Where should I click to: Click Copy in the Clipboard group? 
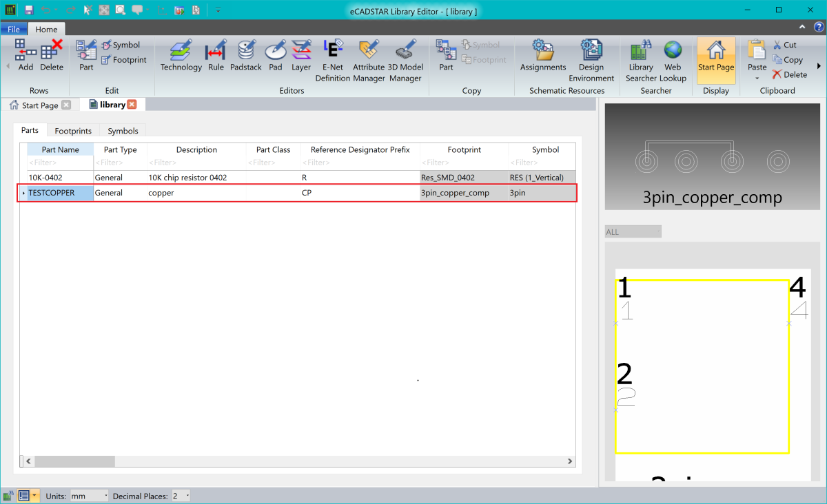click(x=788, y=60)
